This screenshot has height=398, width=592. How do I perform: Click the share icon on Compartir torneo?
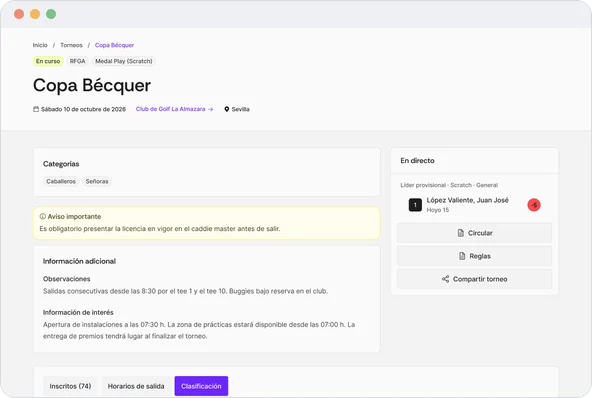(x=446, y=279)
